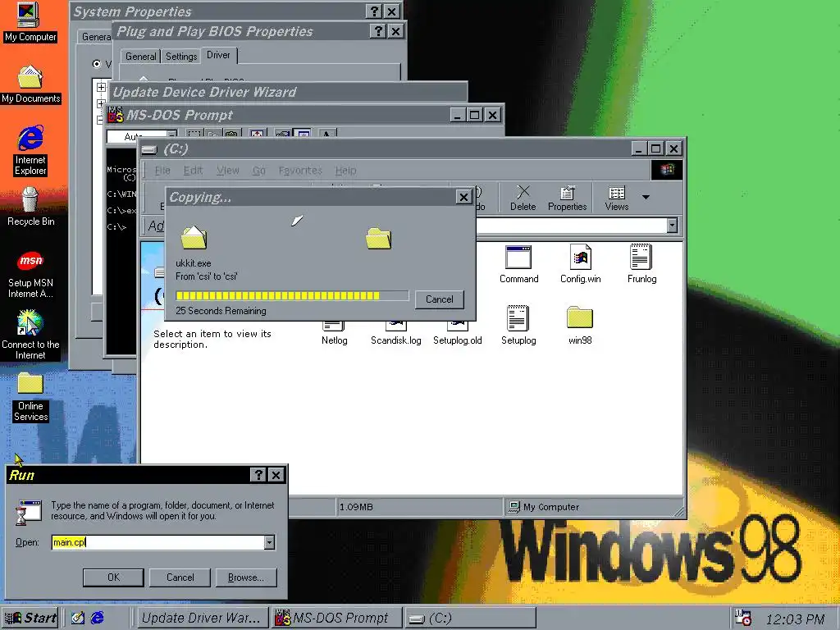Switch to Settings tab in Plug and Play BIOS Properties
The image size is (840, 630).
[181, 57]
